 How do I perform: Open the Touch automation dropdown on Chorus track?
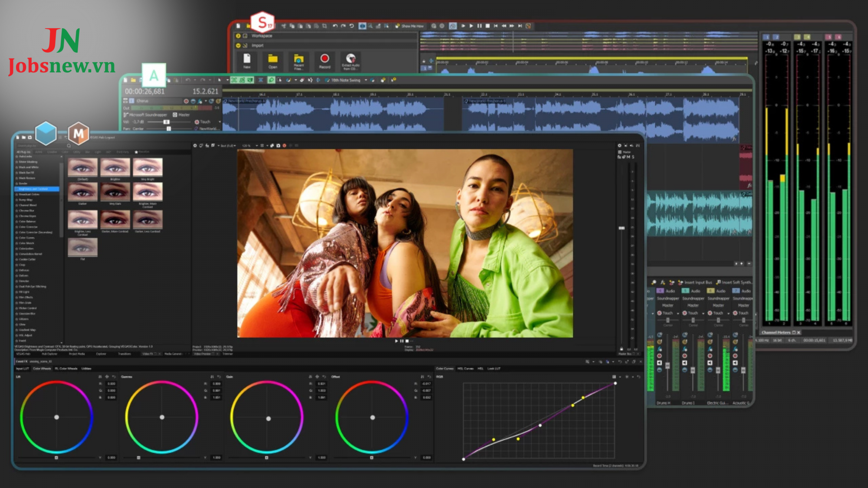[x=220, y=122]
